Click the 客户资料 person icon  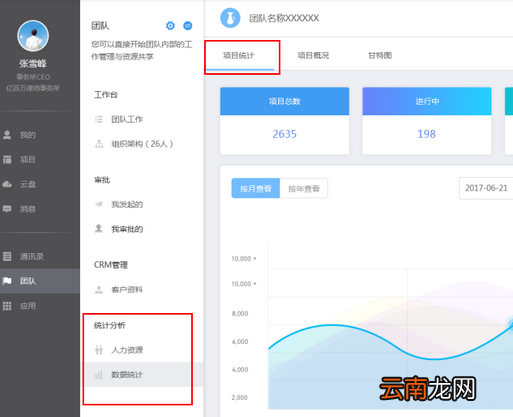coord(99,290)
